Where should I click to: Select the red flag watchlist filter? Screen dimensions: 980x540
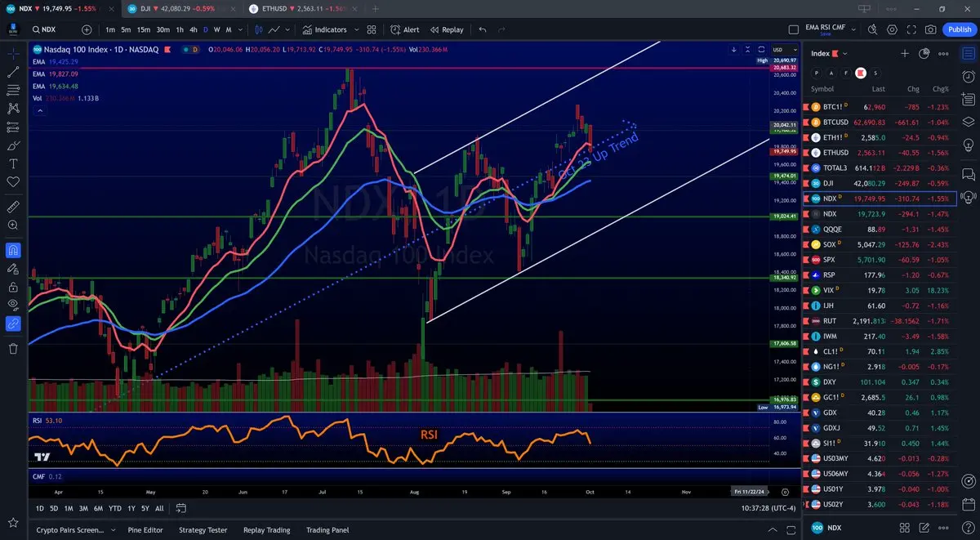860,73
